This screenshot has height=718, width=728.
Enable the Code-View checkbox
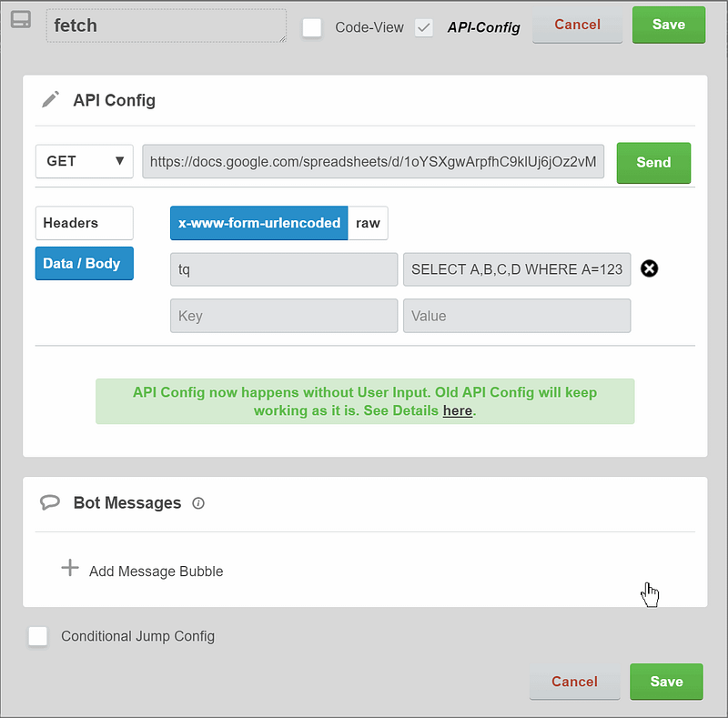coord(312,27)
